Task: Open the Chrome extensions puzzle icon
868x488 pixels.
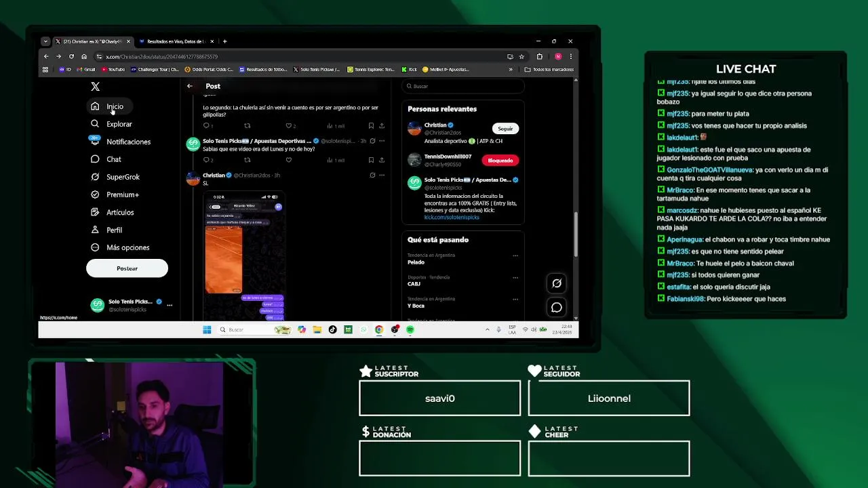Action: click(x=540, y=56)
